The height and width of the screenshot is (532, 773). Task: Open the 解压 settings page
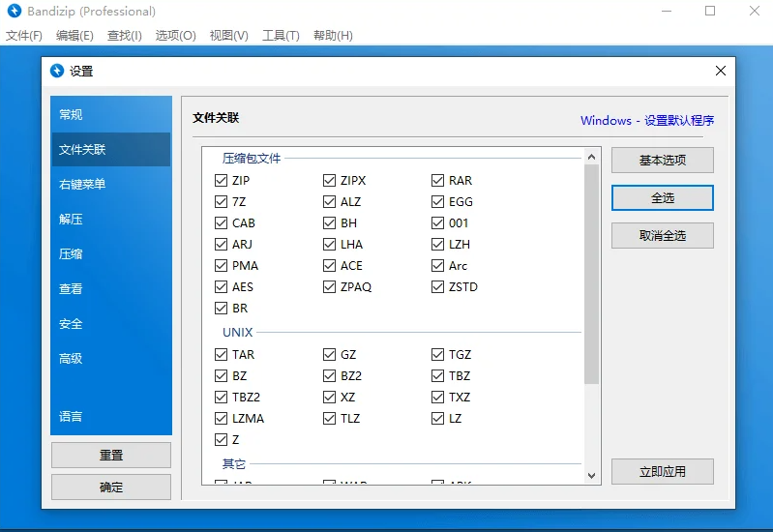click(111, 219)
